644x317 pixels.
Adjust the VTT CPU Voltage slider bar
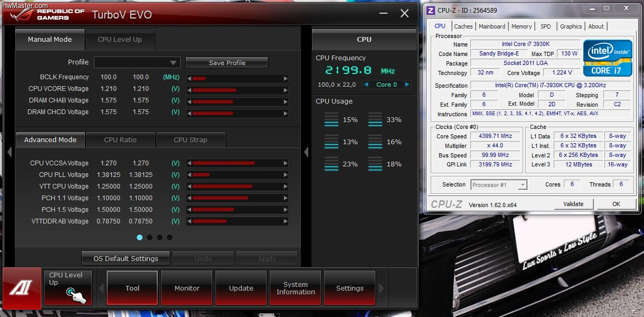[238, 187]
